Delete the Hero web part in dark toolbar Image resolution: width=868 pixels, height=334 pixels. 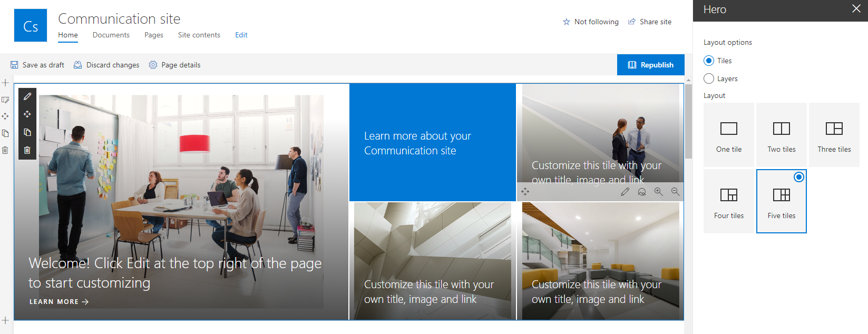tap(27, 150)
